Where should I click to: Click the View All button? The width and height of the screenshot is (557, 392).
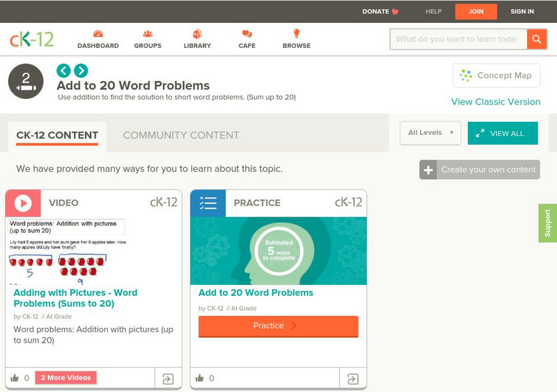502,133
